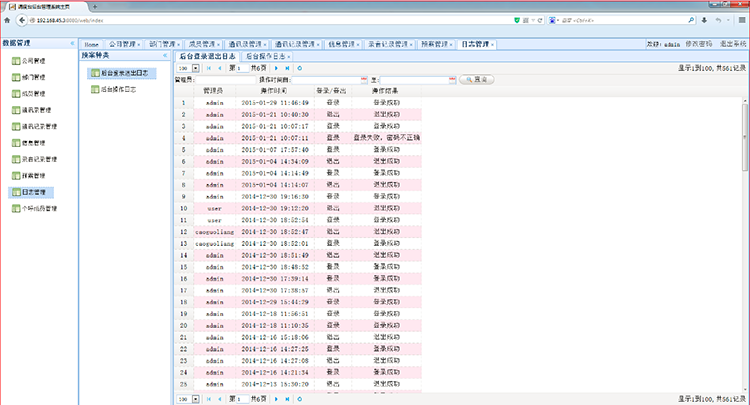Open 通讯记录管理 in the left sidebar
750x405 pixels.
tap(34, 126)
